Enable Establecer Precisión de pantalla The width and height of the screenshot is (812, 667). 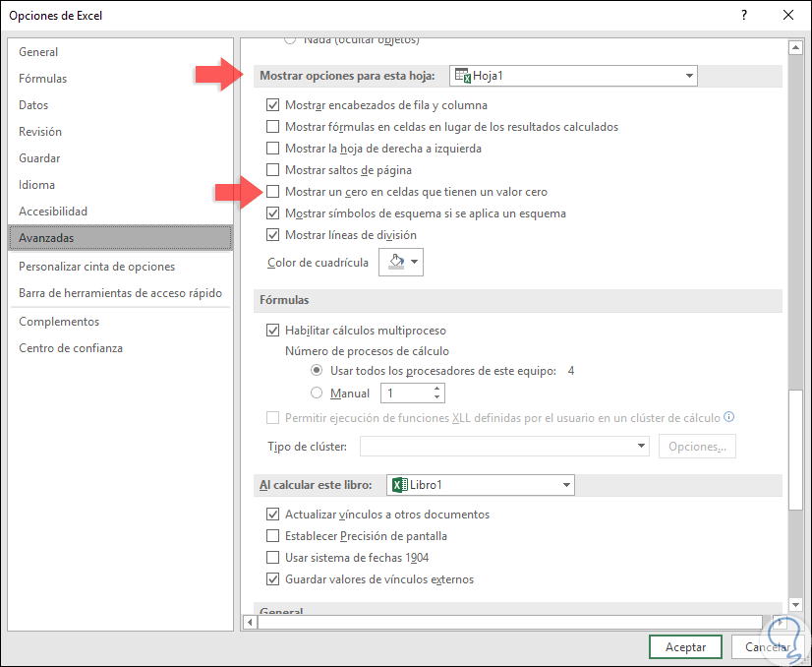tap(273, 536)
